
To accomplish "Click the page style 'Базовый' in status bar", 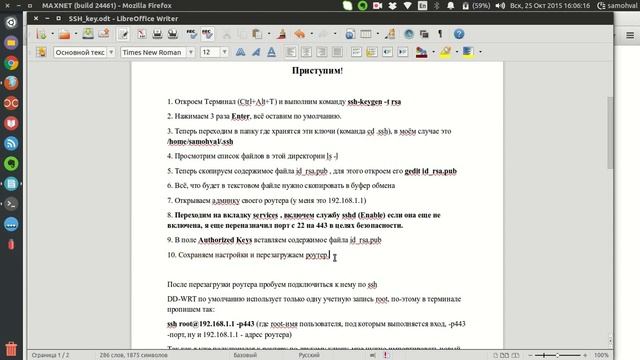I will (245, 355).
